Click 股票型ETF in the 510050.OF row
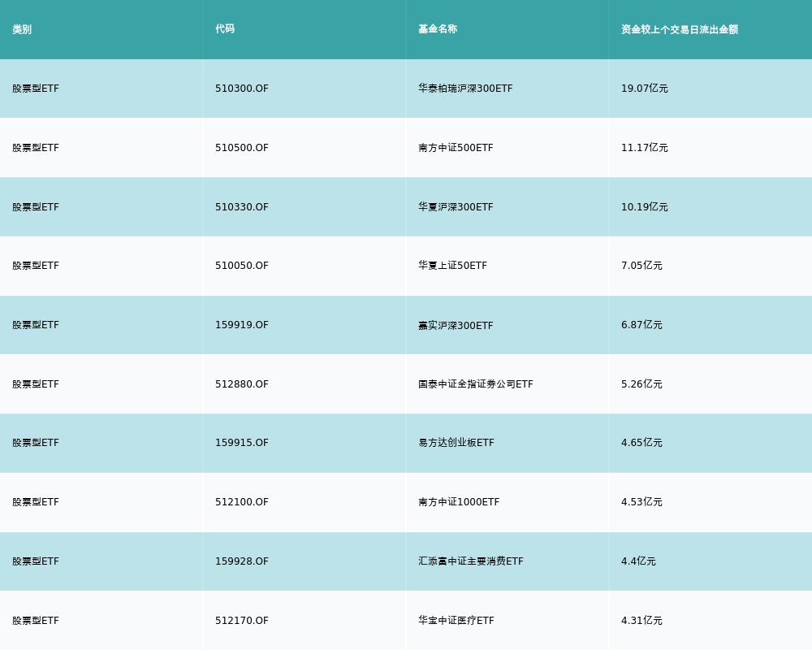The image size is (812, 650). click(x=36, y=266)
